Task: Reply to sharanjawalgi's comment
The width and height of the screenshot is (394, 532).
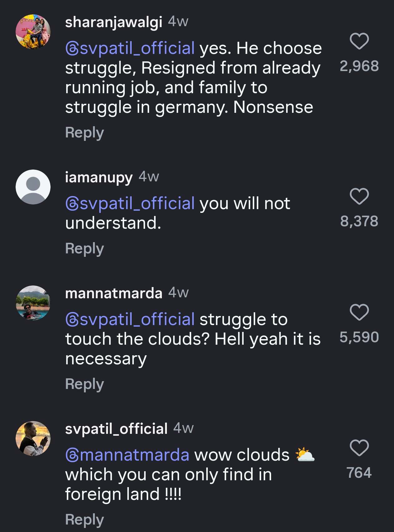Action: tap(84, 133)
